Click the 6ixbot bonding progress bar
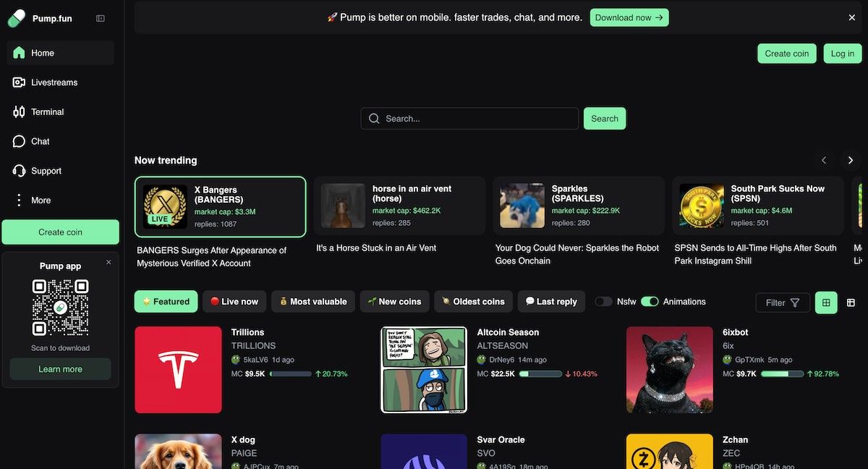The image size is (868, 469). click(x=783, y=374)
